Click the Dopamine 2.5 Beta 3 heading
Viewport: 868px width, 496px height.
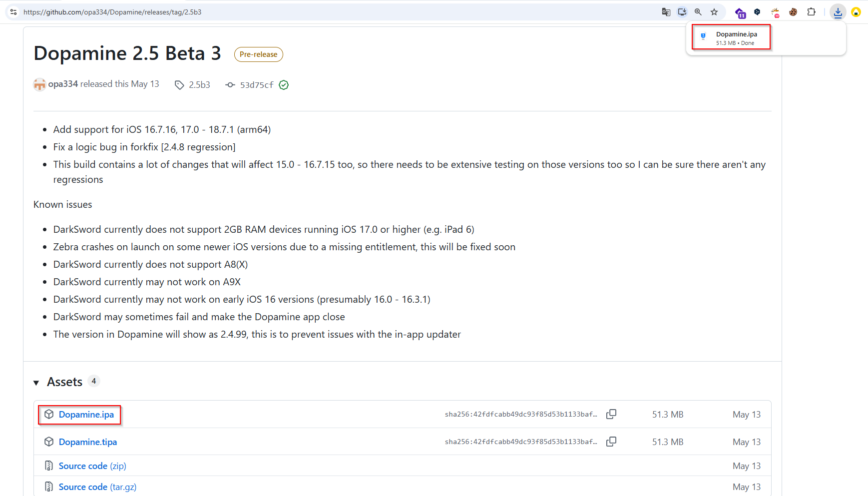point(127,53)
